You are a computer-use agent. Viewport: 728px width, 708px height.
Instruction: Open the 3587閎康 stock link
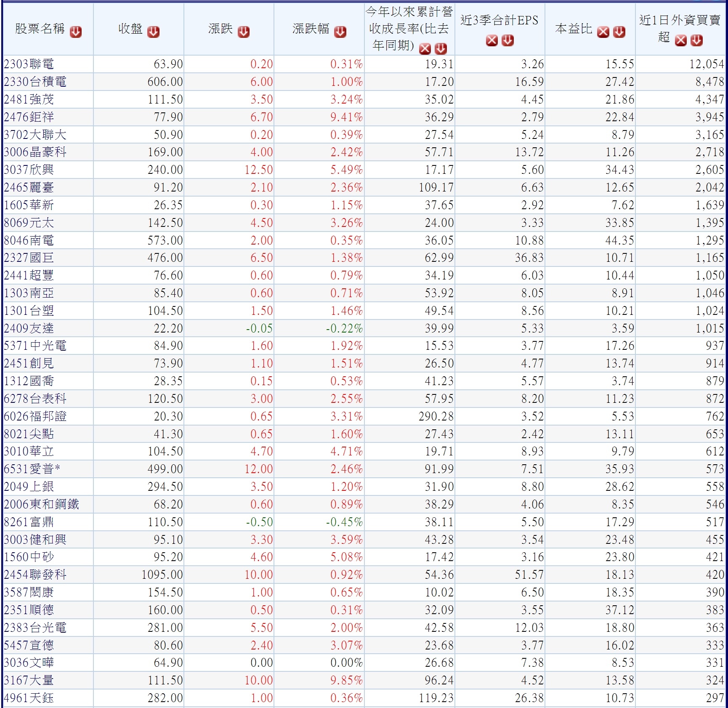click(x=29, y=592)
